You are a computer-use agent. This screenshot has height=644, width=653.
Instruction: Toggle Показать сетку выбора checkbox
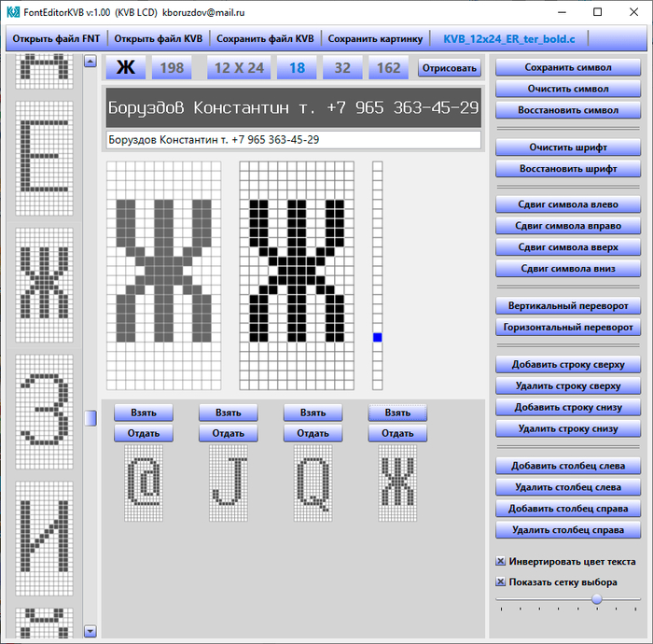[x=501, y=581]
